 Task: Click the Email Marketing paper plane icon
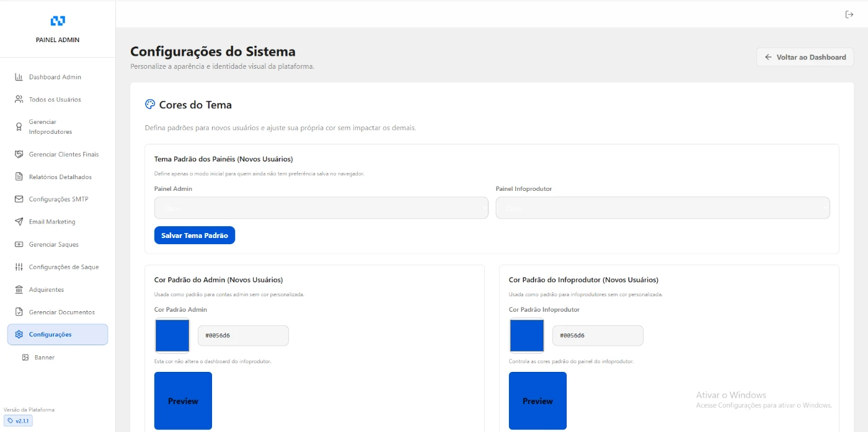pos(19,222)
